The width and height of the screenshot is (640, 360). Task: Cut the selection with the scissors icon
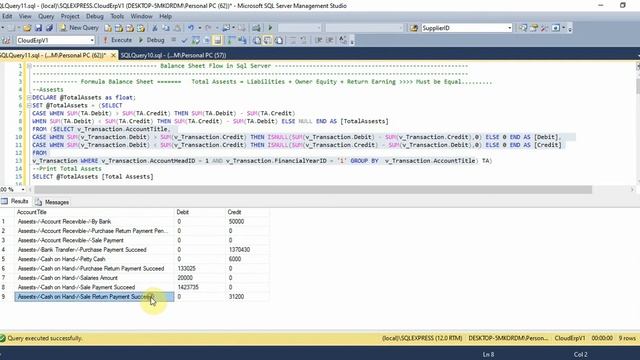(155, 28)
